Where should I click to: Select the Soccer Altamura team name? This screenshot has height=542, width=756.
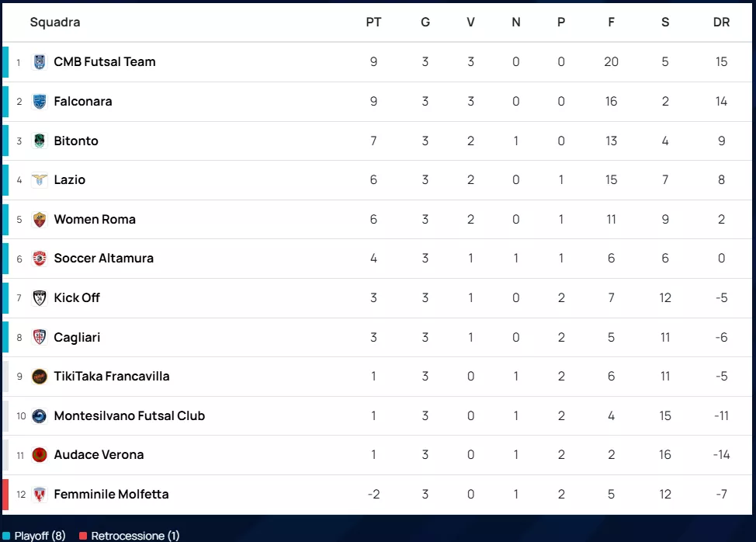[x=103, y=259]
